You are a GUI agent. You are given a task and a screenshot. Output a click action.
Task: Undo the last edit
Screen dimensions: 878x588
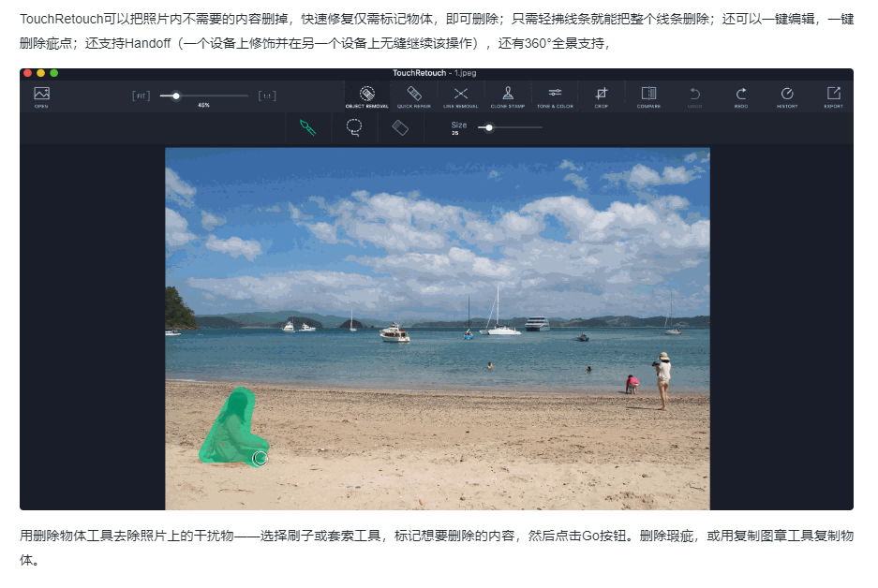[695, 96]
